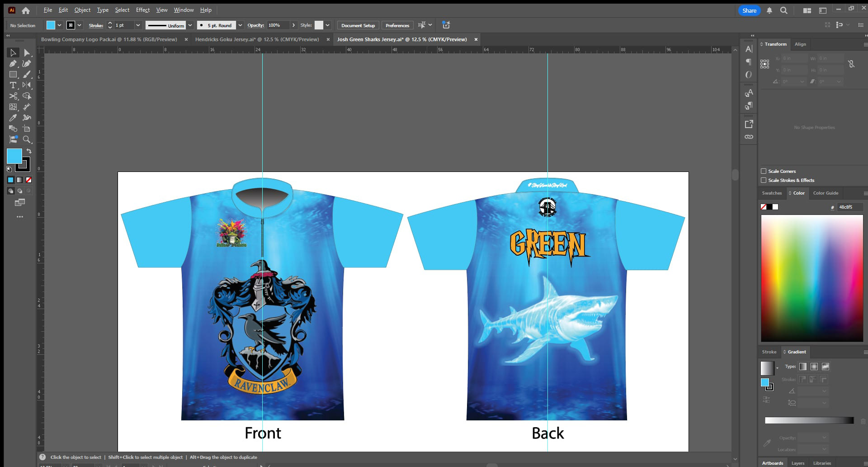Select the Direct Selection tool
Image resolution: width=868 pixels, height=467 pixels.
27,52
